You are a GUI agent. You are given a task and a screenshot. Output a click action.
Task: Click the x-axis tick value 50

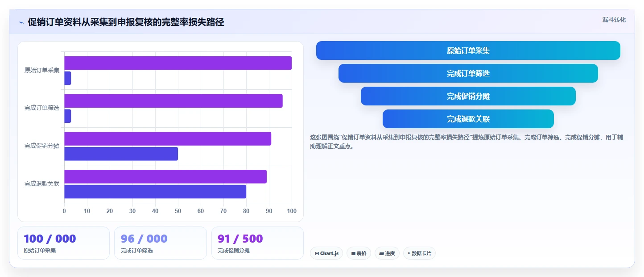[178, 211]
